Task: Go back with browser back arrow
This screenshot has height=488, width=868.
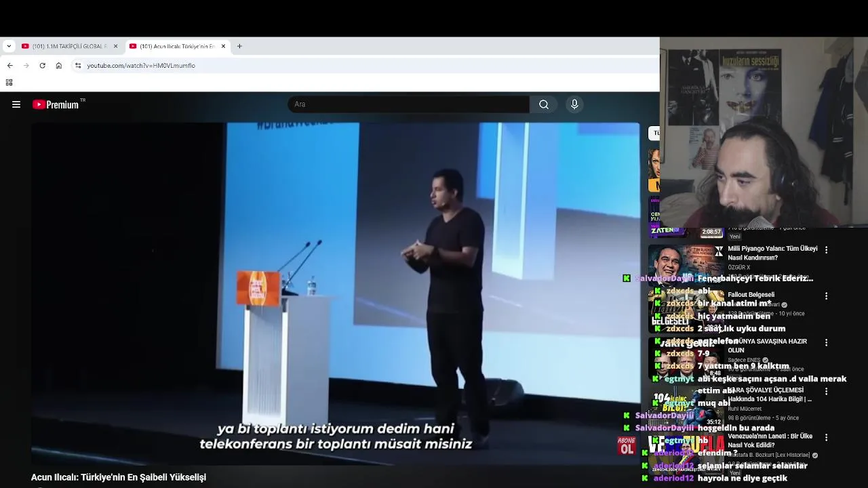Action: (x=9, y=66)
